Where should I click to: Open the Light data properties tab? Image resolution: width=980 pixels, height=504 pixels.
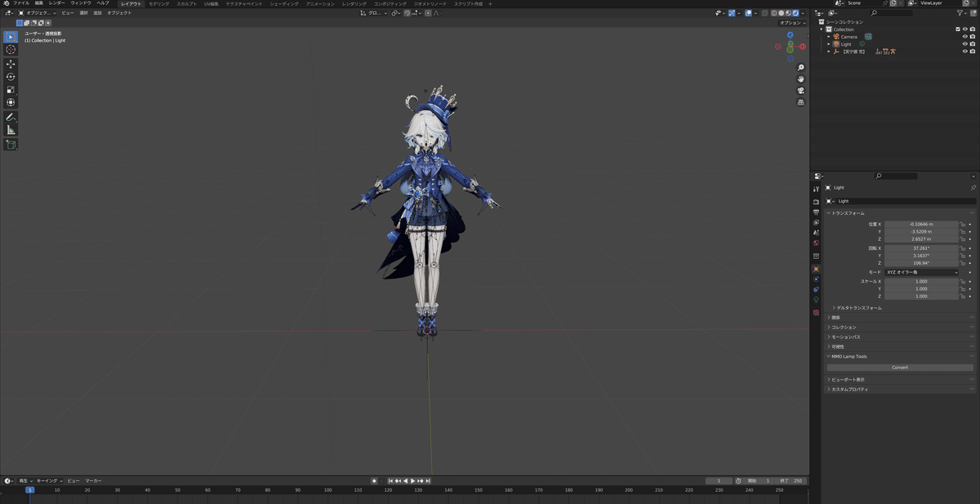pos(816,301)
